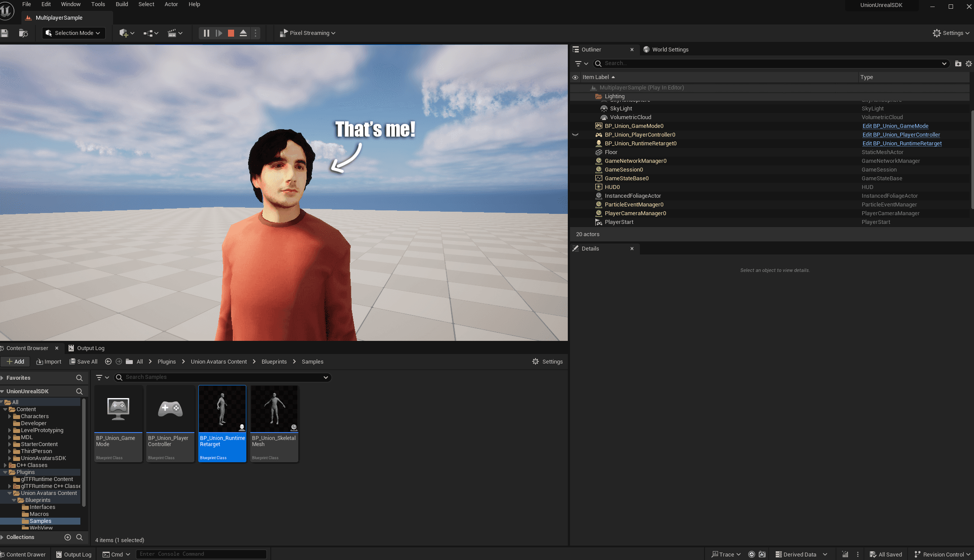Toggle the Outliner eye visibility column header
Viewport: 974px width, 560px height.
(575, 77)
